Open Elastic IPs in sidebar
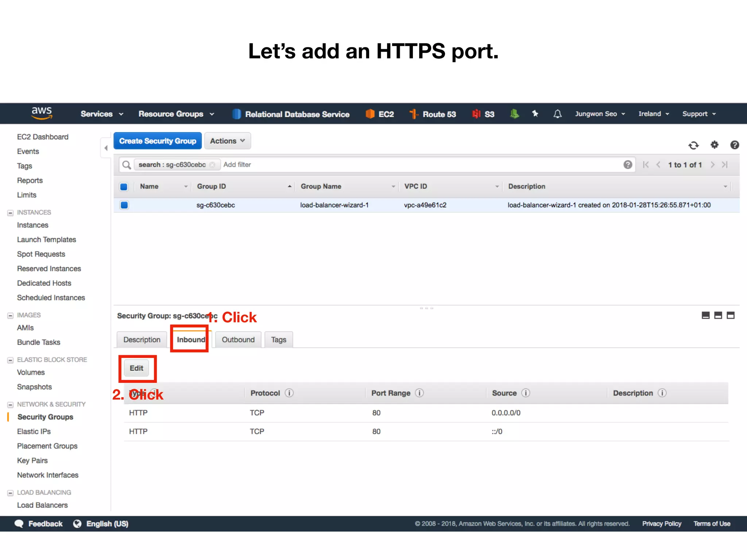Viewport: 747px width, 560px height. 34,431
